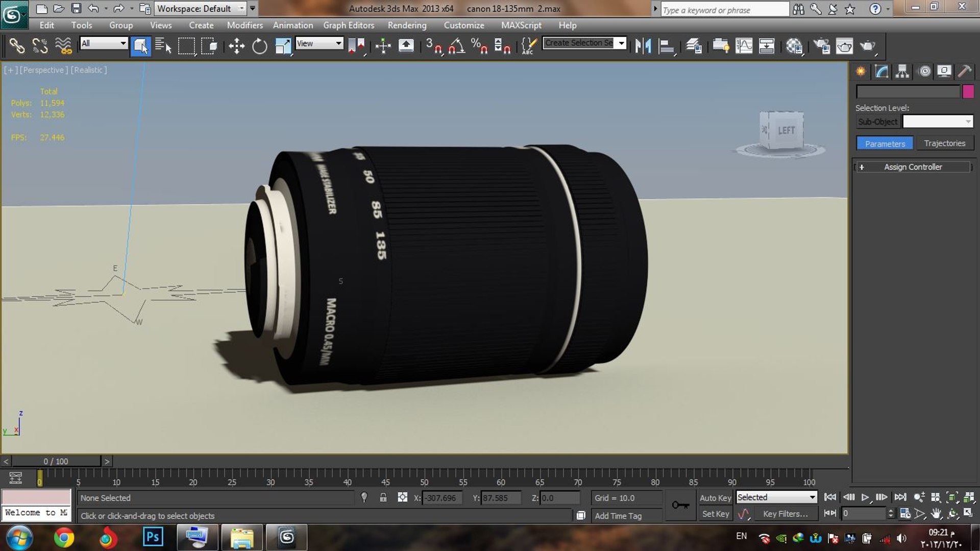
Task: Select the Select and Link tool
Action: [17, 46]
